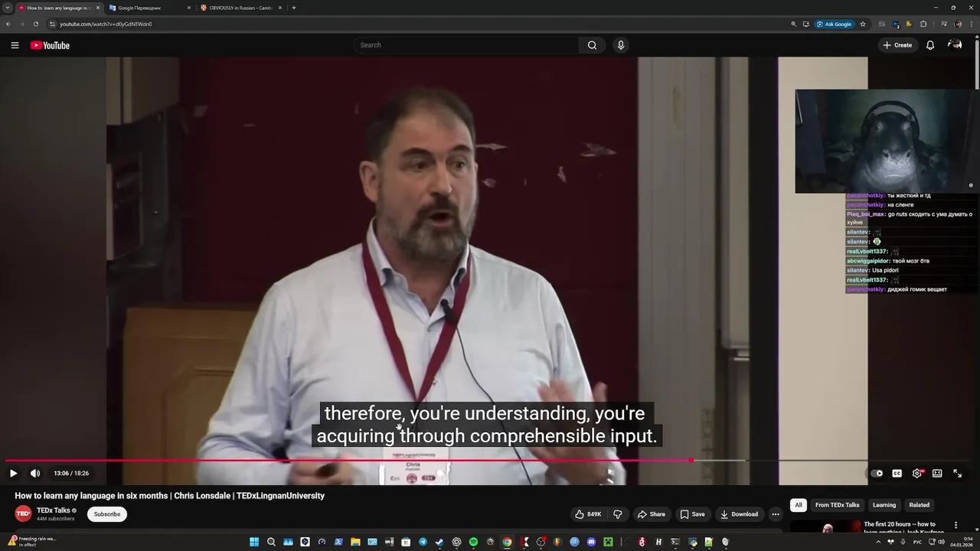Click the YouTube search magnifier button
The image size is (980, 551).
592,45
